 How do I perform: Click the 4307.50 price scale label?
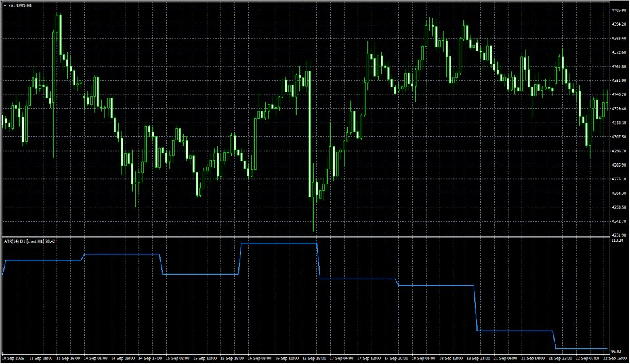[x=619, y=137]
